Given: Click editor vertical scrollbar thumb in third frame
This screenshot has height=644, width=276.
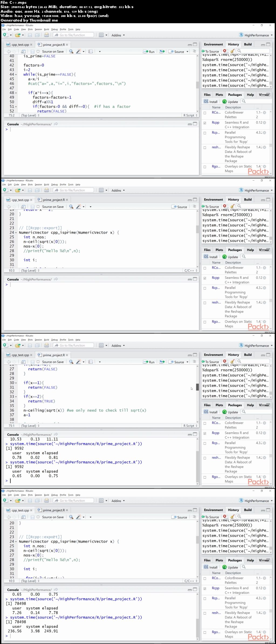Looking at the screenshot, I should [197, 387].
